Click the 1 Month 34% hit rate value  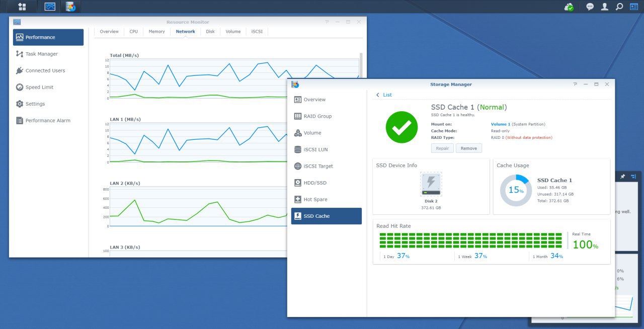pyautogui.click(x=556, y=256)
